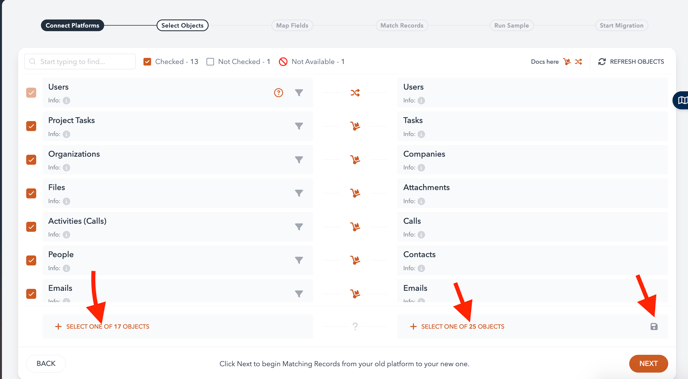Uncheck the Organizations checkbox

click(x=31, y=160)
